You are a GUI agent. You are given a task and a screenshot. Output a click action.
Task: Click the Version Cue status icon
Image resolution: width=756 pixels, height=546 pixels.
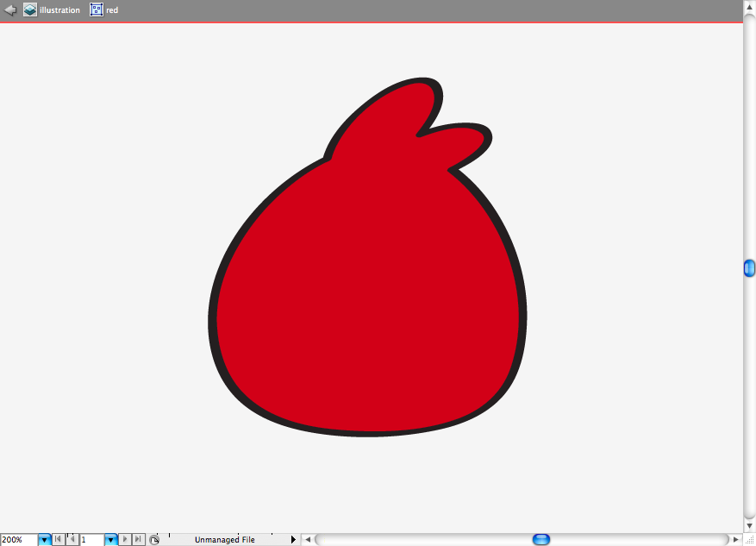154,540
